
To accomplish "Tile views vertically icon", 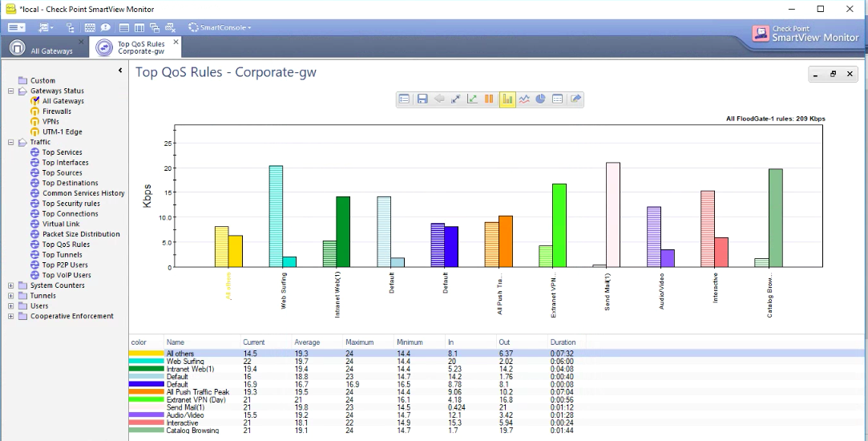I will [139, 27].
